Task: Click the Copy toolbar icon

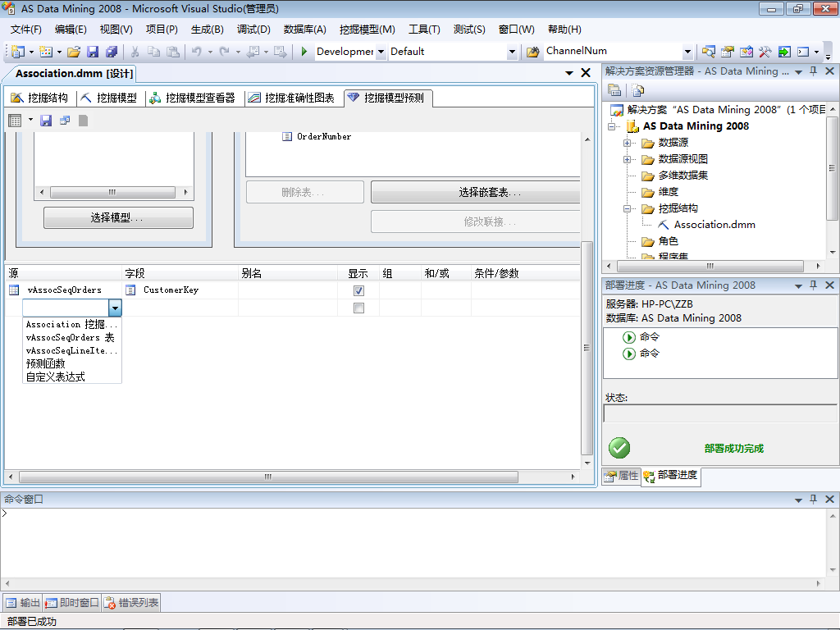Action: 153,52
